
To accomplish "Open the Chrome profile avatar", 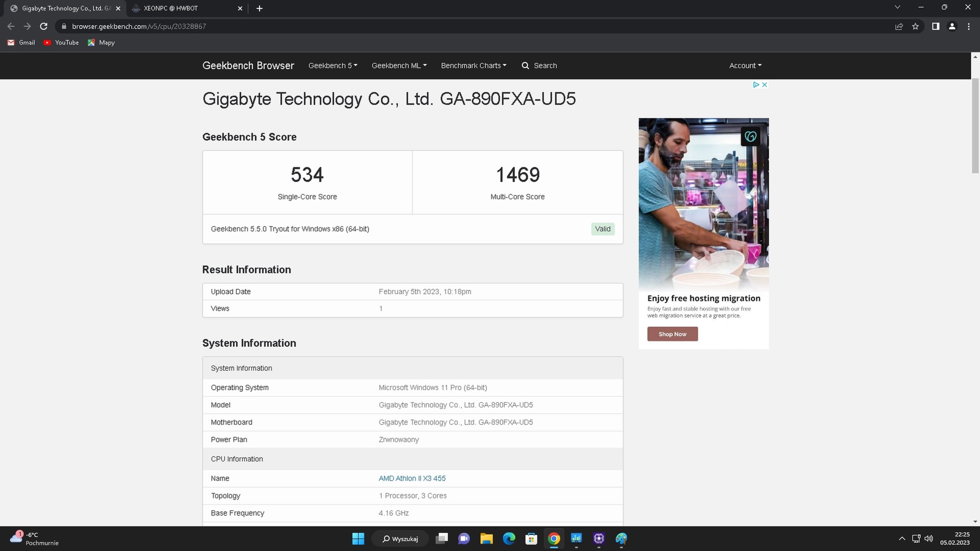I will [952, 27].
